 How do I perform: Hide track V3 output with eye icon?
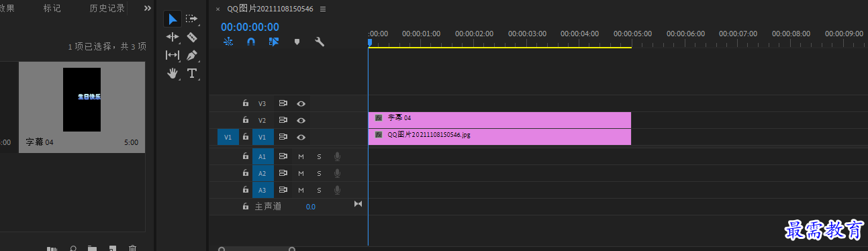pos(301,104)
